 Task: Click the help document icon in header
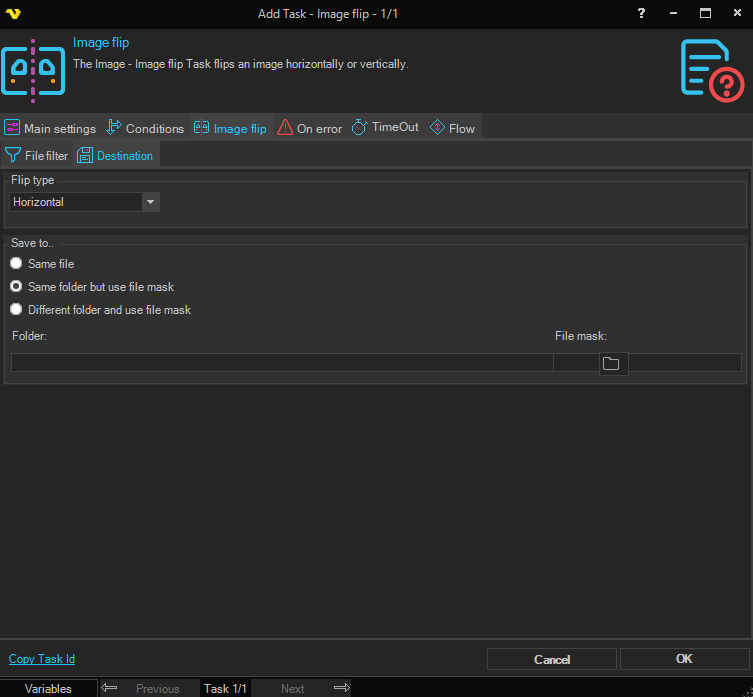pyautogui.click(x=711, y=69)
